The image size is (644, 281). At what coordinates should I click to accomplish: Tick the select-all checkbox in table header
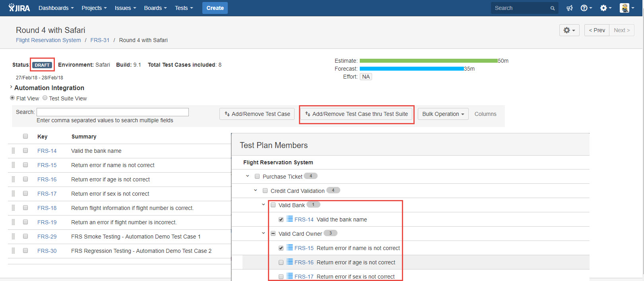[25, 136]
